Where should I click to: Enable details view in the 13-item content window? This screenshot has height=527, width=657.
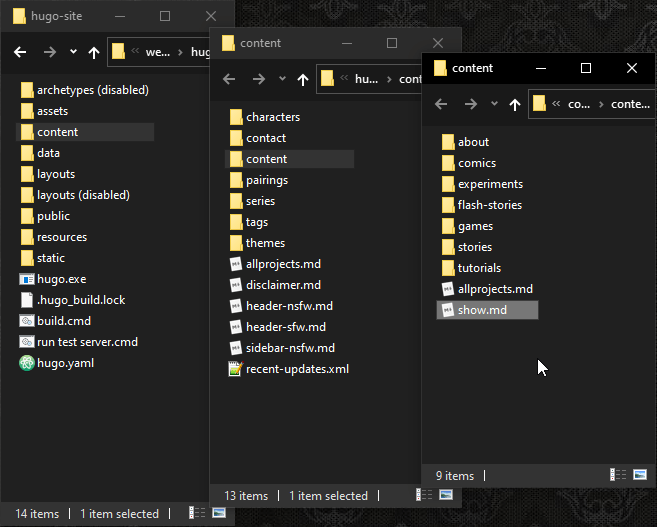(426, 496)
